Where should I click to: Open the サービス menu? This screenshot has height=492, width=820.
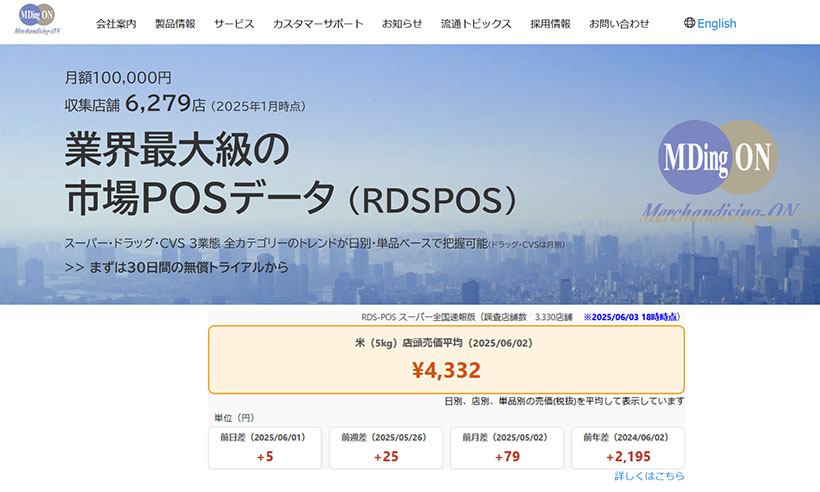[234, 24]
